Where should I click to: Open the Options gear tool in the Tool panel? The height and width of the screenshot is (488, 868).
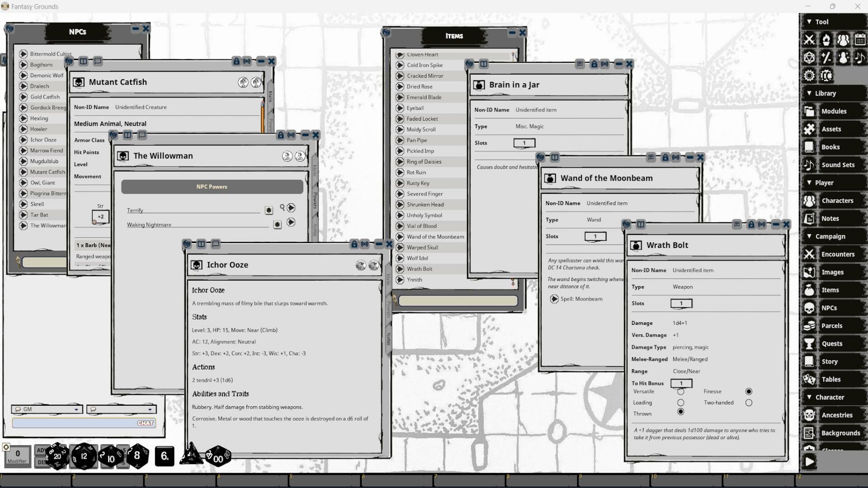[x=809, y=75]
